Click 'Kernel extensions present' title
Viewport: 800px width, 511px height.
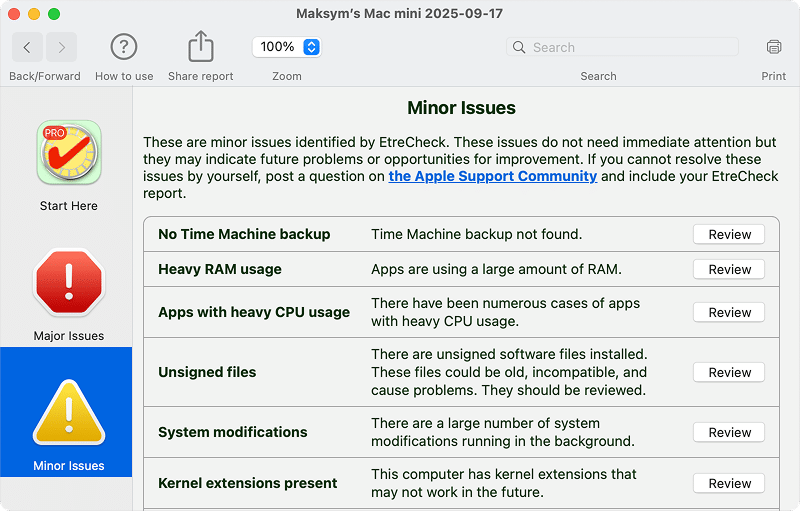click(247, 483)
